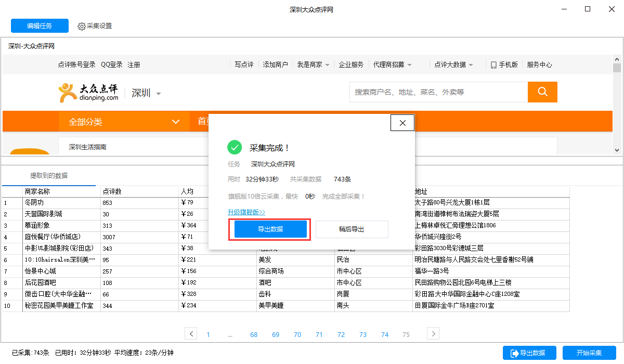Click 深圳生活指南 text
Image resolution: width=624 pixels, height=364 pixels.
[88, 147]
